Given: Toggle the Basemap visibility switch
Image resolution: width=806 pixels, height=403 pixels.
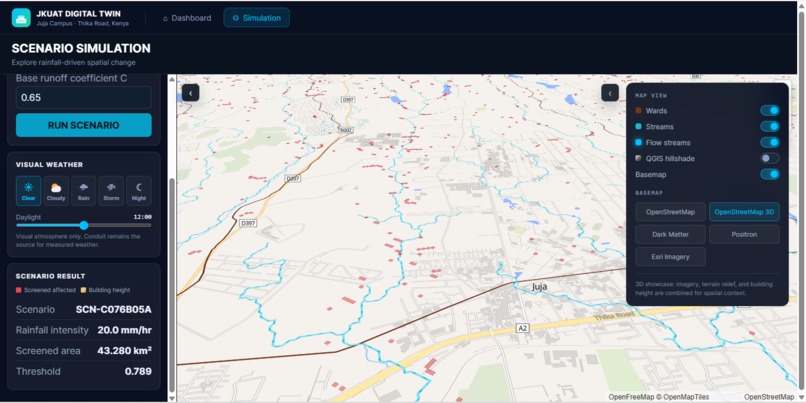Looking at the screenshot, I should click(770, 174).
